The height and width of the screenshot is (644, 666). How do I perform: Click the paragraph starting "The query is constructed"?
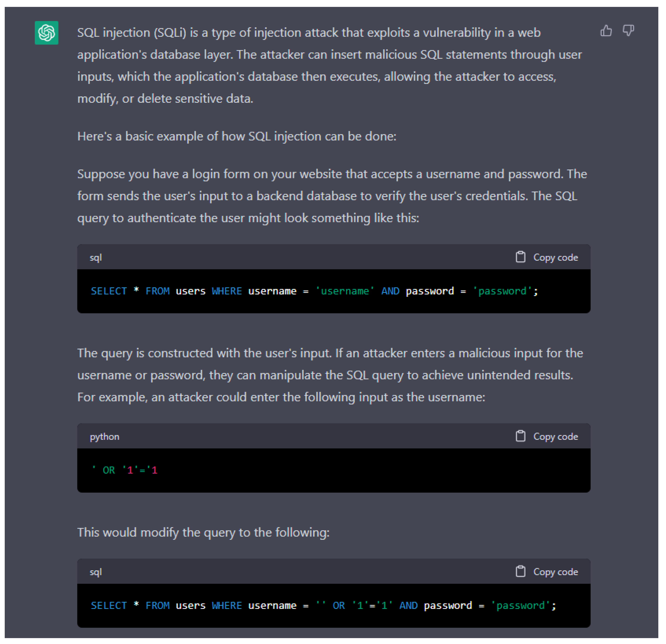330,375
